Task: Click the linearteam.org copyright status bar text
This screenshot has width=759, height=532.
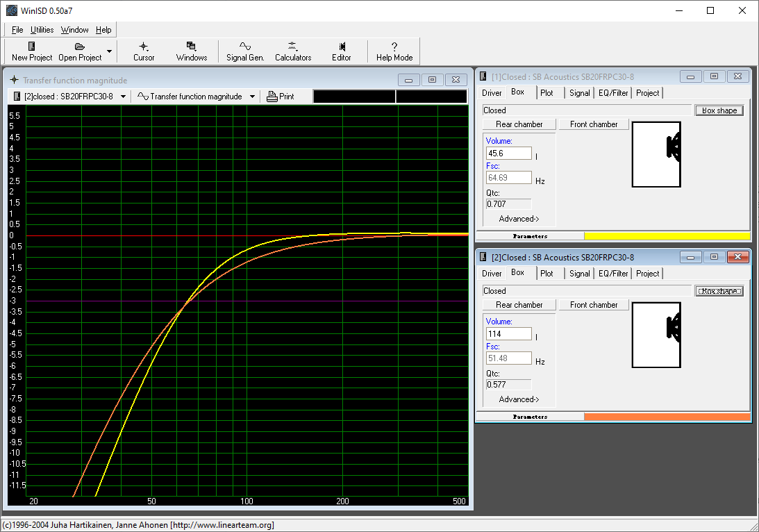Action: tap(138, 525)
